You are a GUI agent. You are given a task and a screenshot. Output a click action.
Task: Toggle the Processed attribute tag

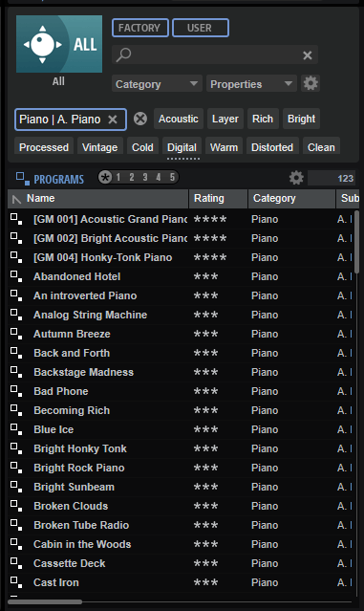[x=44, y=146]
